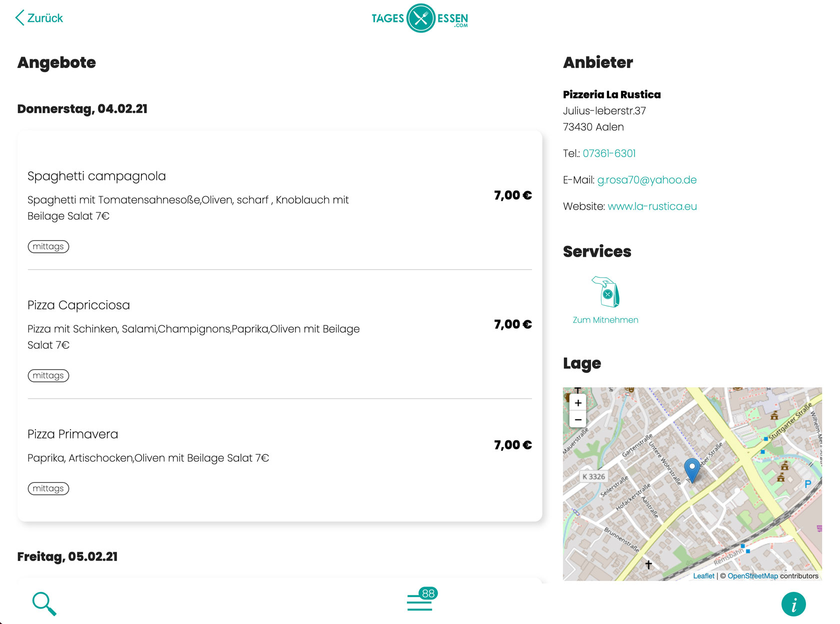Visit the website www.la-rustica.eu
Screen dimensions: 840x624
point(652,206)
